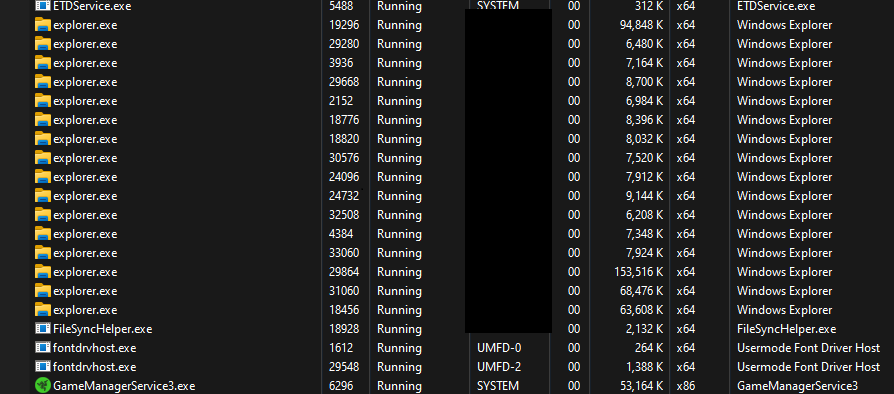Click PID cell 3936
The height and width of the screenshot is (394, 894).
[x=341, y=63]
